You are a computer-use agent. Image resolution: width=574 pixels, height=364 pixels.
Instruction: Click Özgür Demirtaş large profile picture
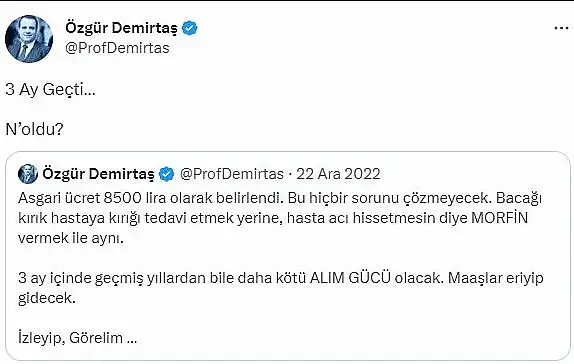[x=29, y=39]
